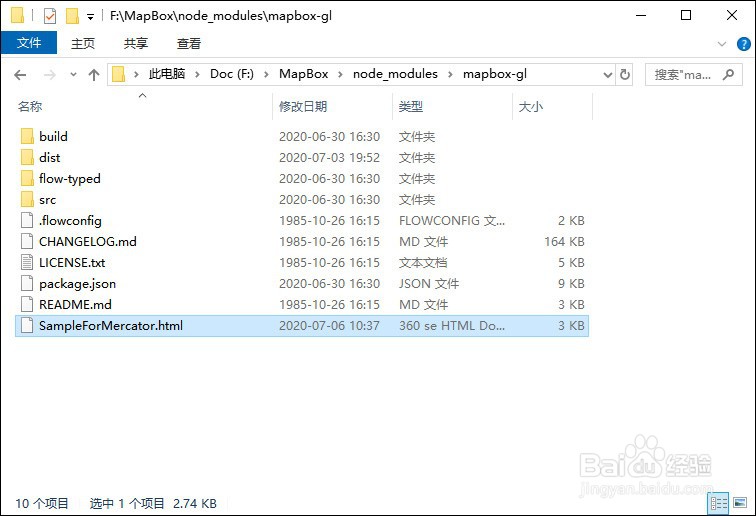Screen dimensions: 756x516
Task: Open the 文件 menu tab
Action: 29,43
